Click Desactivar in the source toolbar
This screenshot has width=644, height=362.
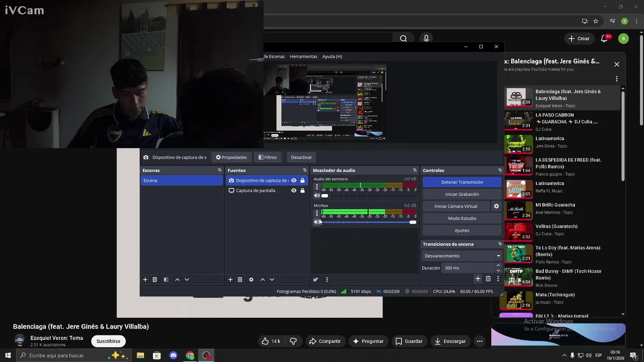(x=301, y=157)
